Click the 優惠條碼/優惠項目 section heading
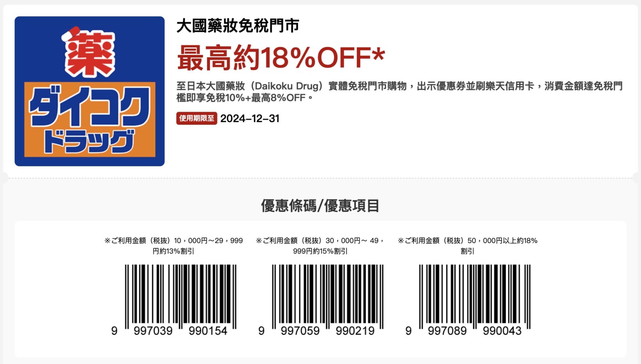641x364 pixels. tap(320, 206)
